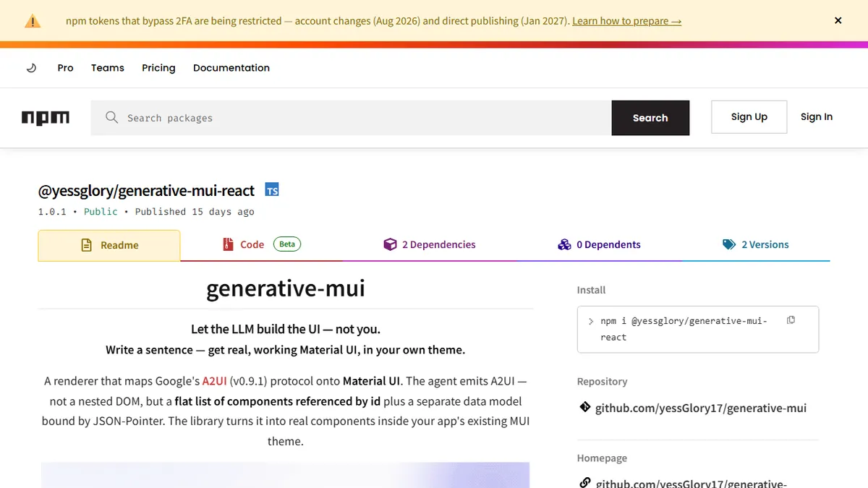Open the Homepage github link

[x=692, y=483]
